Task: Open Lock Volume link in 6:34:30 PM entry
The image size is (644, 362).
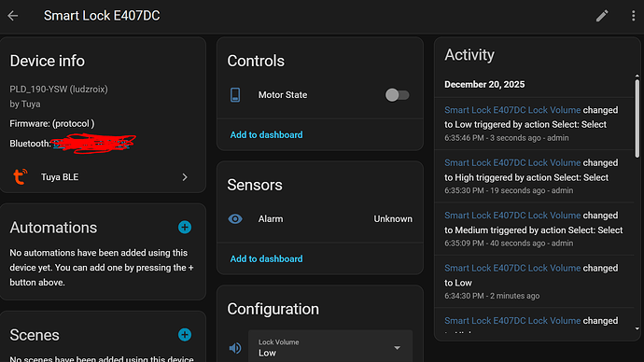Action: 512,268
